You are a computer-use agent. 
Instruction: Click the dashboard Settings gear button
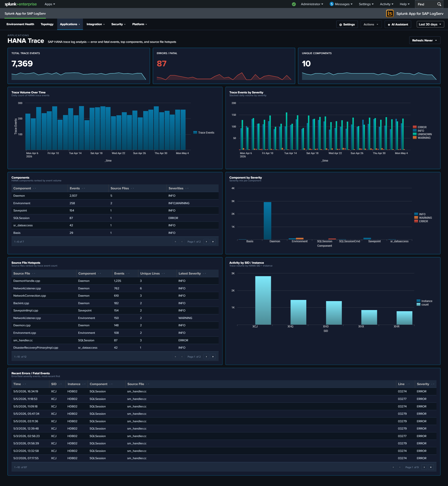click(347, 24)
